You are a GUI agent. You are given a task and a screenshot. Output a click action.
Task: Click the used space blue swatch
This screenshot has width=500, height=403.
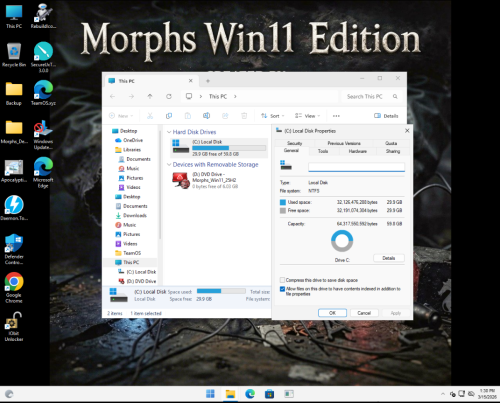coord(283,202)
